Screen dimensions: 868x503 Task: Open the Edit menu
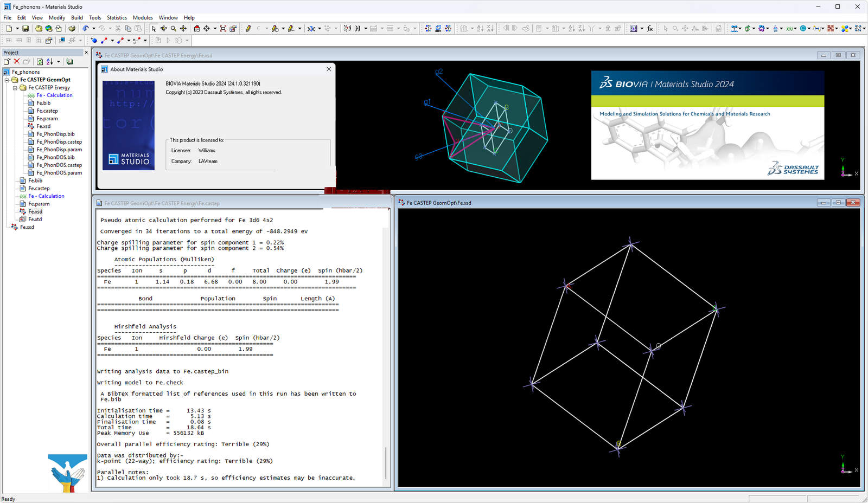point(22,17)
